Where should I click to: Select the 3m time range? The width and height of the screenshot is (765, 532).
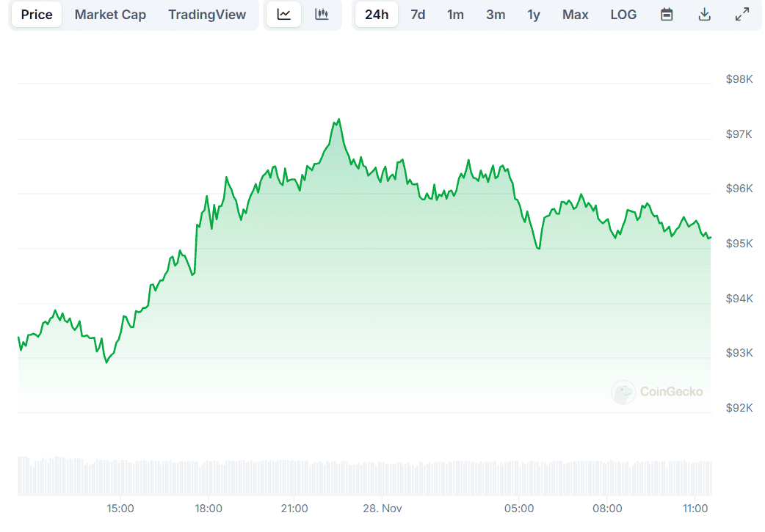click(496, 14)
